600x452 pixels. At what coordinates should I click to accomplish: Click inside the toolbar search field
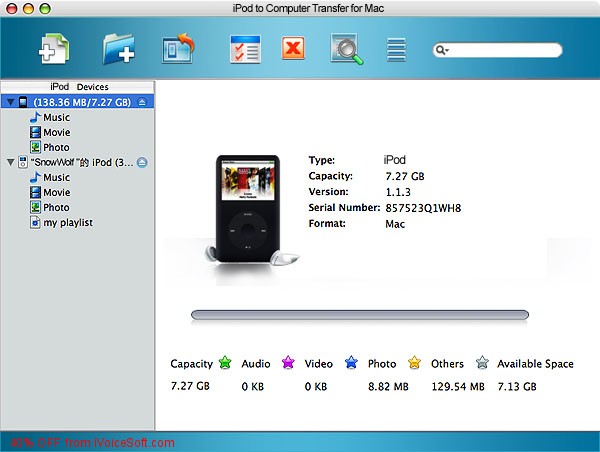[497, 50]
